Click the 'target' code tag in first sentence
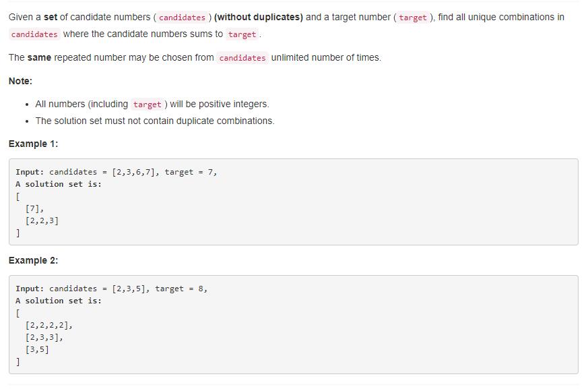The height and width of the screenshot is (389, 588). pyautogui.click(x=412, y=18)
